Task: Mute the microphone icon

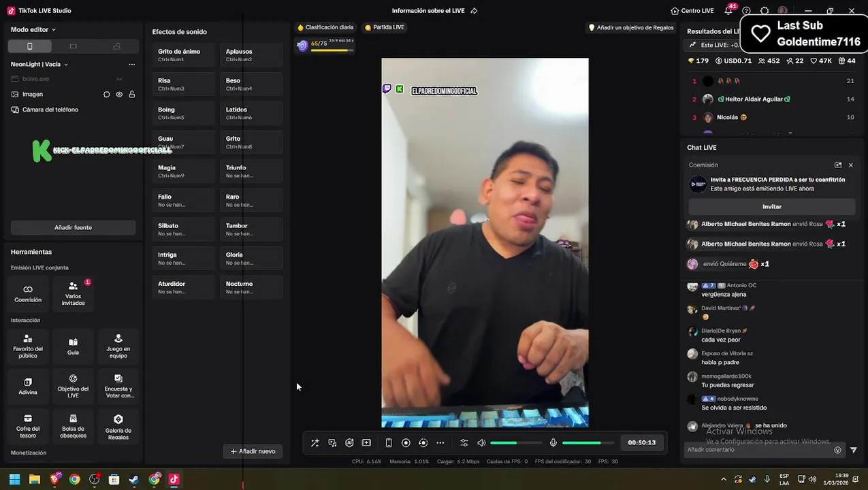Action: (553, 443)
